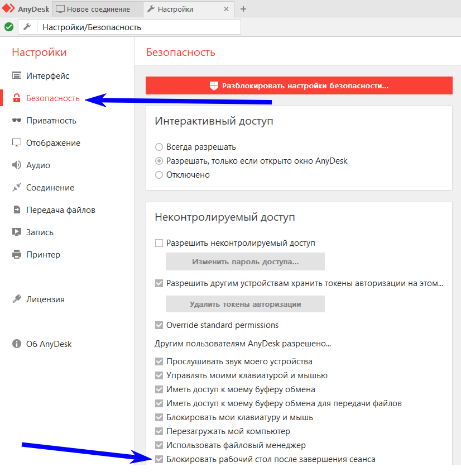Click Изменить пароль доступа button

pyautogui.click(x=245, y=261)
